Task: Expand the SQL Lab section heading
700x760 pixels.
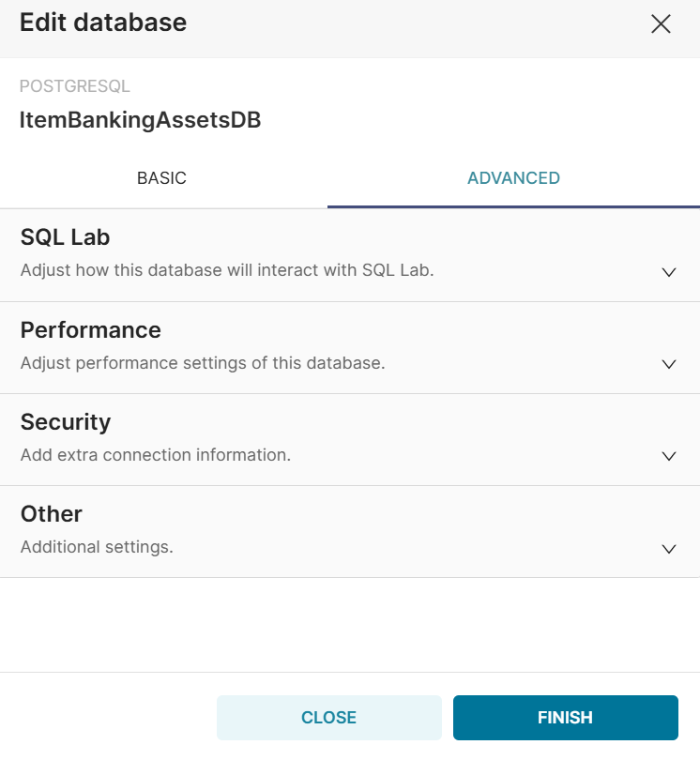Action: (x=66, y=237)
